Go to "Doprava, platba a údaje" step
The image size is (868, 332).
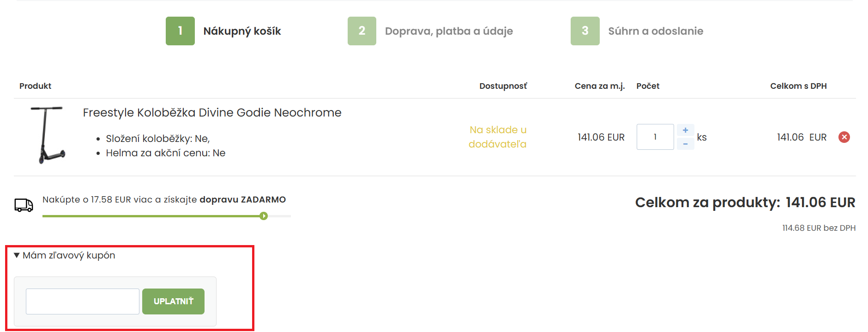[x=449, y=31]
